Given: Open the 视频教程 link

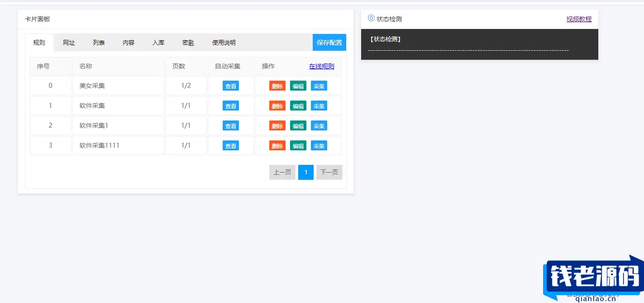Looking at the screenshot, I should click(x=579, y=19).
